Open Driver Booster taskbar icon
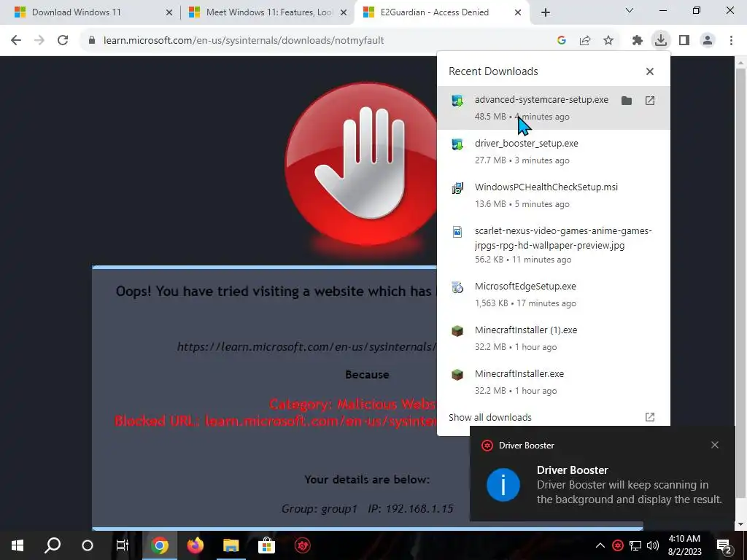The width and height of the screenshot is (747, 560). pos(302,545)
